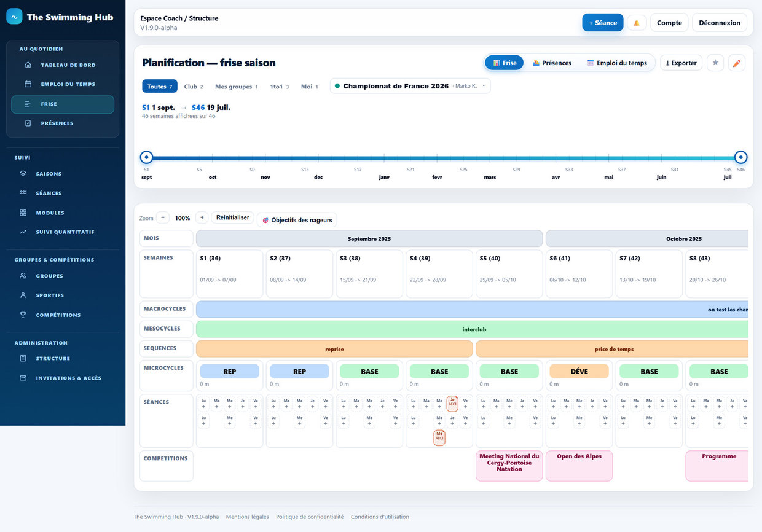This screenshot has height=532, width=762.
Task: Click the pencil edit icon
Action: [737, 63]
